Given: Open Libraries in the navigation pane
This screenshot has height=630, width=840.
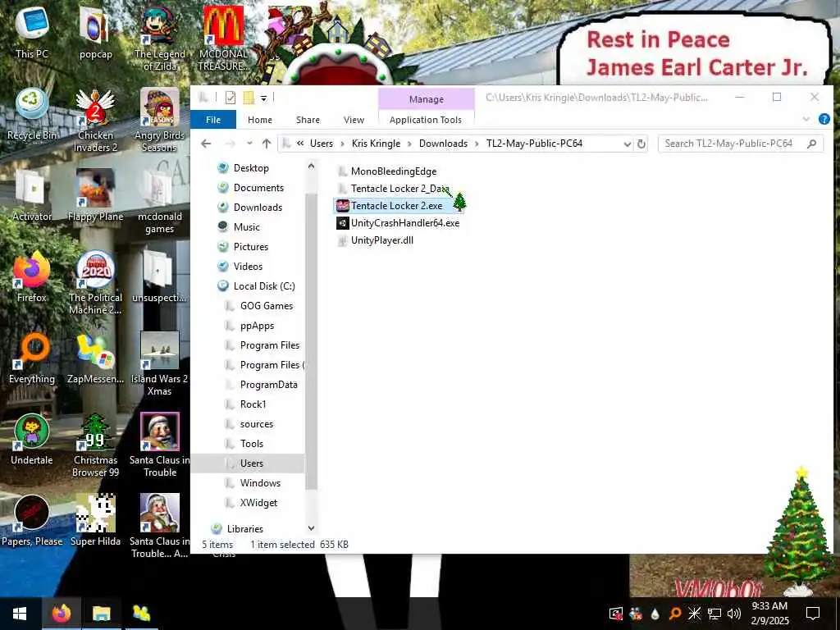Looking at the screenshot, I should pyautogui.click(x=237, y=529).
